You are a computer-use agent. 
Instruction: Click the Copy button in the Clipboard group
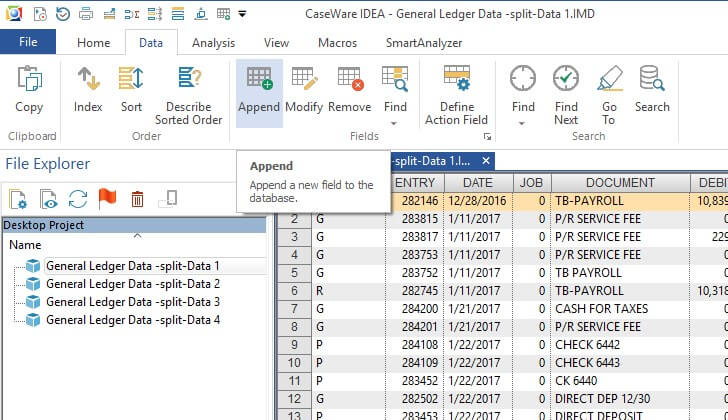pyautogui.click(x=29, y=89)
